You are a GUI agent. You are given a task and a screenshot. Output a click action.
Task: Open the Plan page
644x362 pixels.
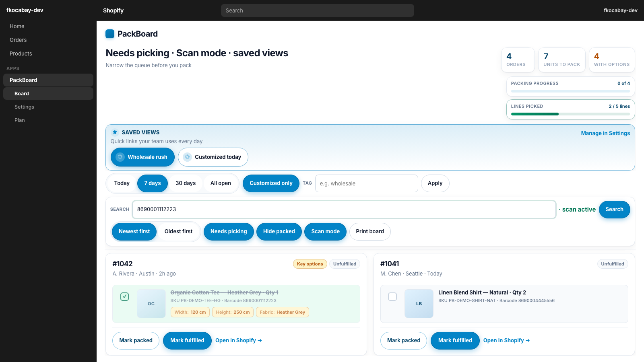coord(48,120)
